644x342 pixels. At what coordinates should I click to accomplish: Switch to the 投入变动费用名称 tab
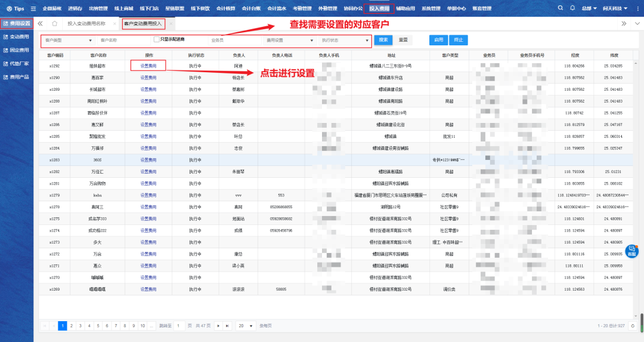click(x=86, y=23)
